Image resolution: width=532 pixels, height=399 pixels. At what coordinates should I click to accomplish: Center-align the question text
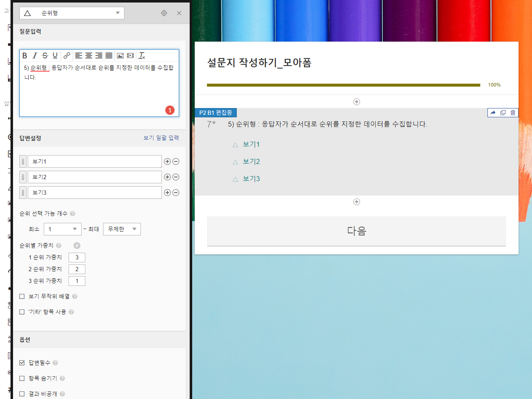[x=89, y=55]
